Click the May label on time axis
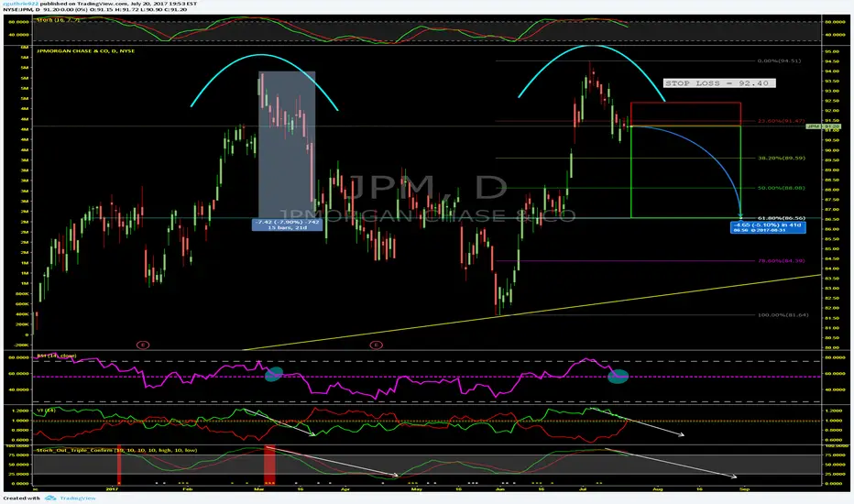The width and height of the screenshot is (854, 504). coord(417,489)
